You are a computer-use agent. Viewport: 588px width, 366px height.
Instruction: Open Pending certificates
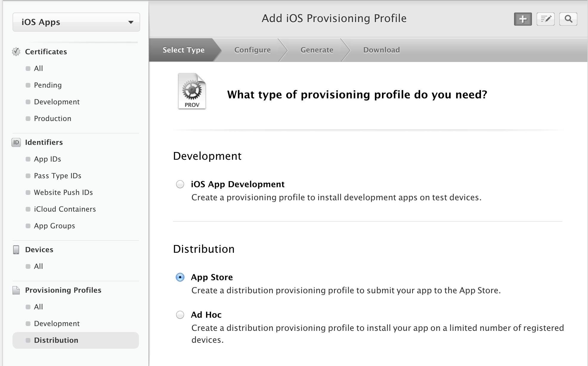(x=48, y=85)
